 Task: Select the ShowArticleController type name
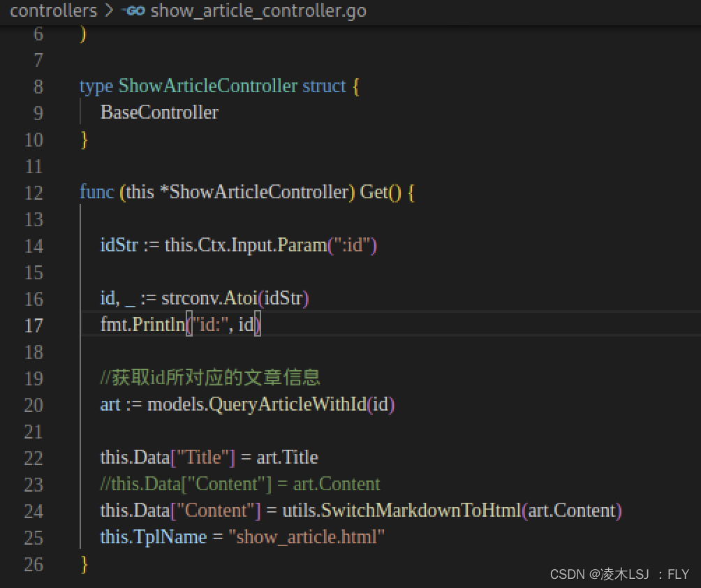206,85
